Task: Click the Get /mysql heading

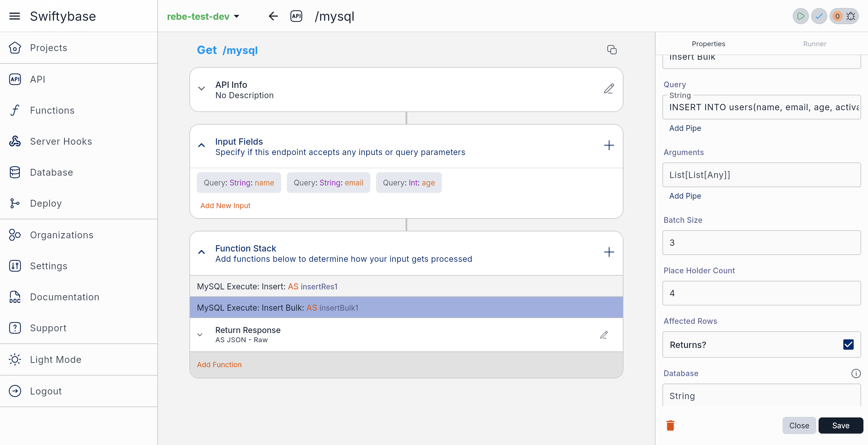Action: click(227, 50)
